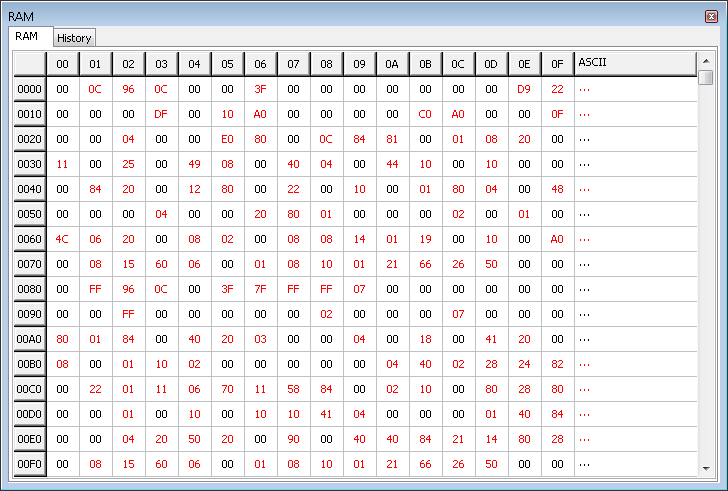
Task: Select cell 19 in row 0060
Action: pyautogui.click(x=425, y=239)
